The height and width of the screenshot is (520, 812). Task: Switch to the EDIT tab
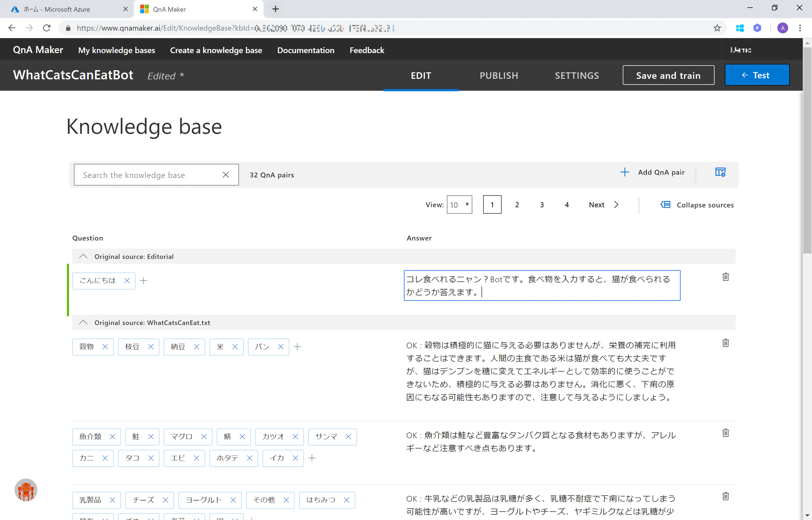click(x=421, y=75)
